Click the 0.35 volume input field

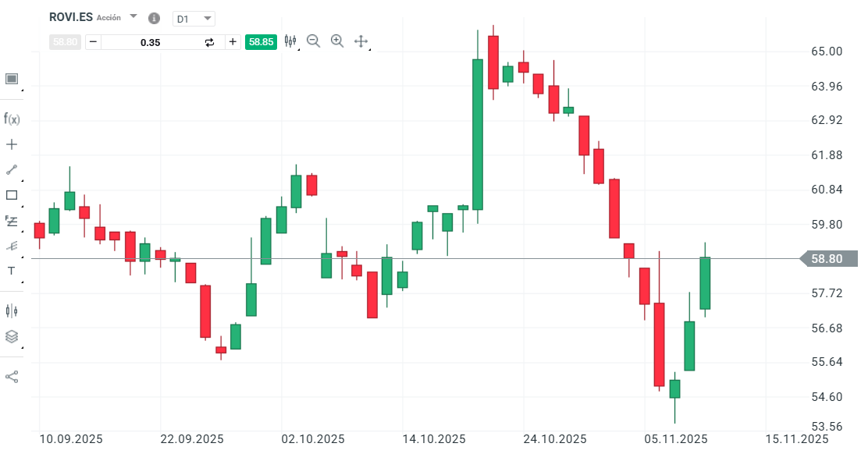click(148, 41)
